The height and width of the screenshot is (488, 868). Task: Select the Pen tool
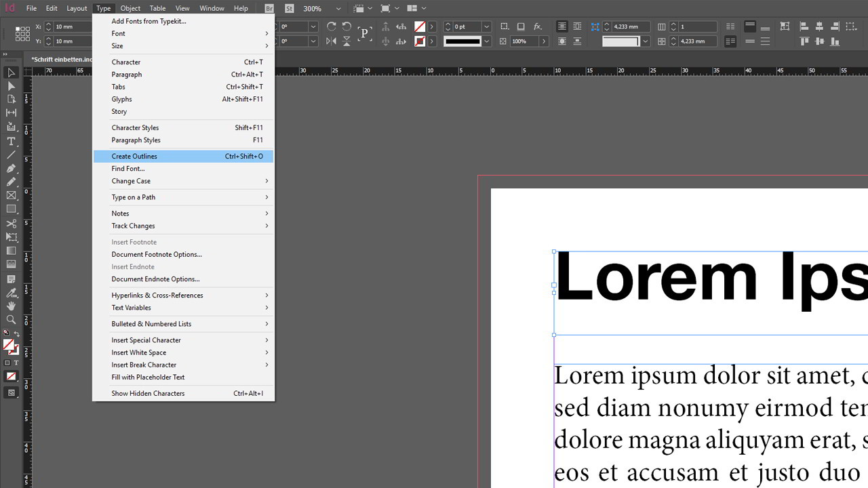coord(11,168)
